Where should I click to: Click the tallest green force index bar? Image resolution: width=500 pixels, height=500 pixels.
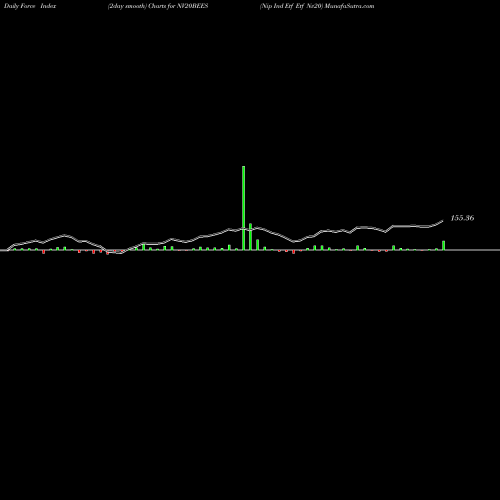(x=244, y=208)
